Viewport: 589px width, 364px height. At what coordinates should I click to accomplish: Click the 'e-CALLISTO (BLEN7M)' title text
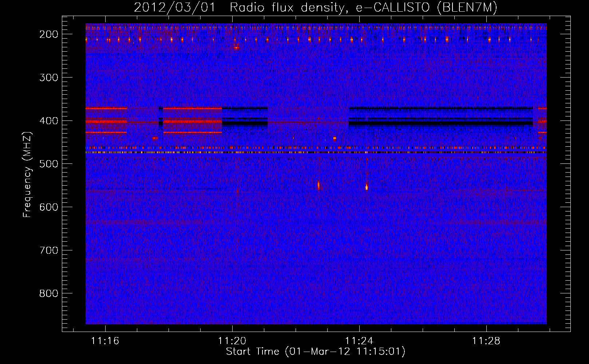pyautogui.click(x=426, y=8)
